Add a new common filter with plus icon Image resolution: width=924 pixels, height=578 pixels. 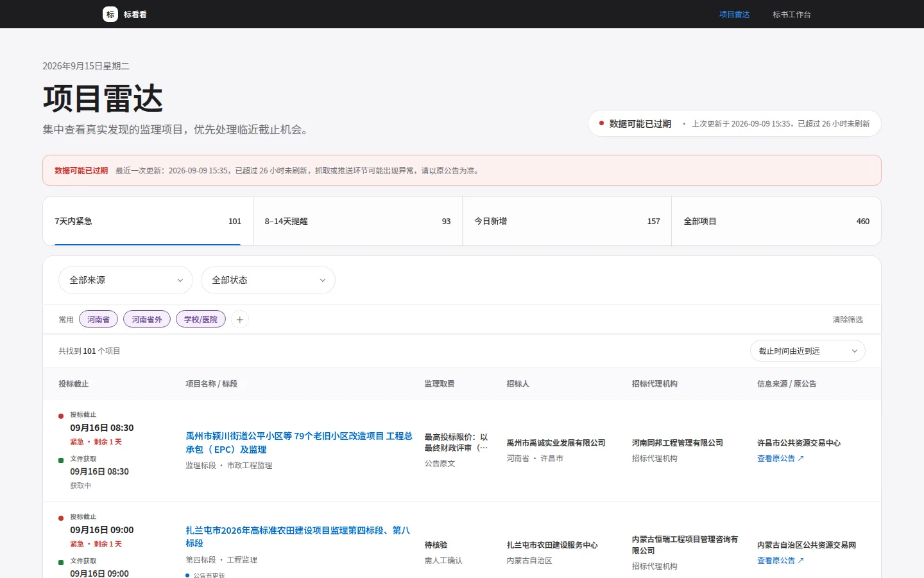(240, 319)
